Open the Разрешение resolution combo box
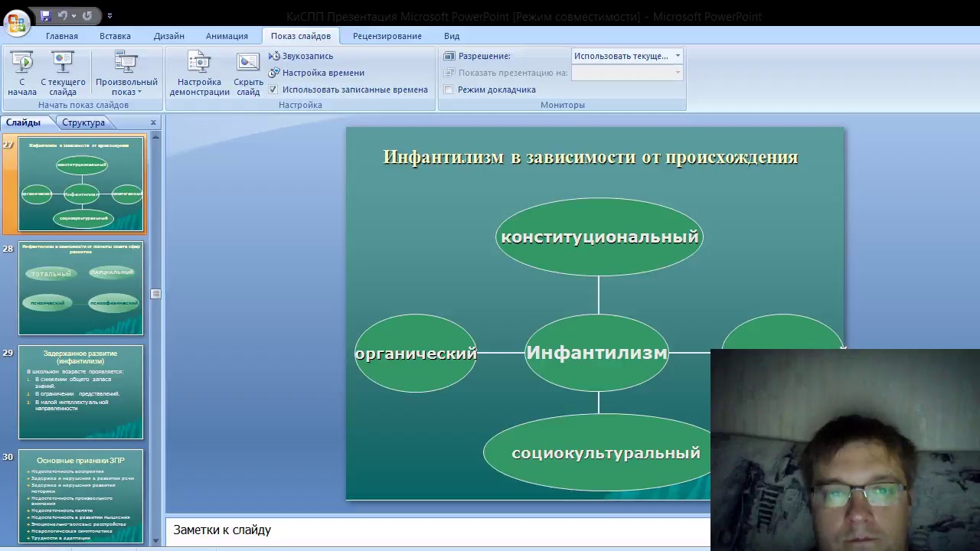The height and width of the screenshot is (551, 980). click(x=627, y=56)
